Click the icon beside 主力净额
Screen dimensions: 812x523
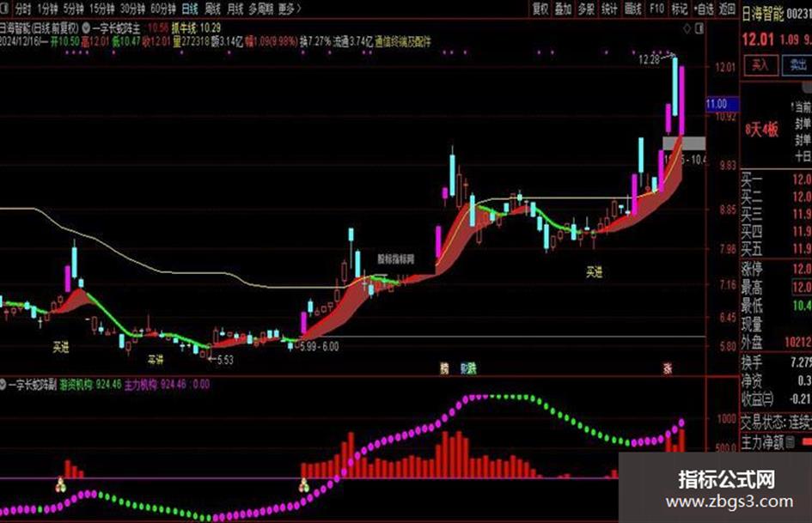(791, 442)
